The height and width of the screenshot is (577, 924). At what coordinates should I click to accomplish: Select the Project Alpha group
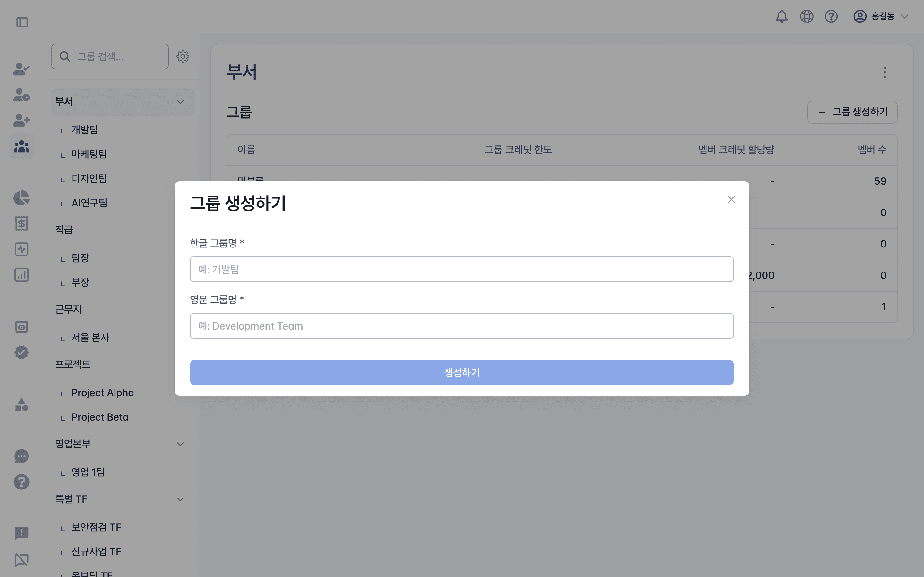pyautogui.click(x=102, y=392)
